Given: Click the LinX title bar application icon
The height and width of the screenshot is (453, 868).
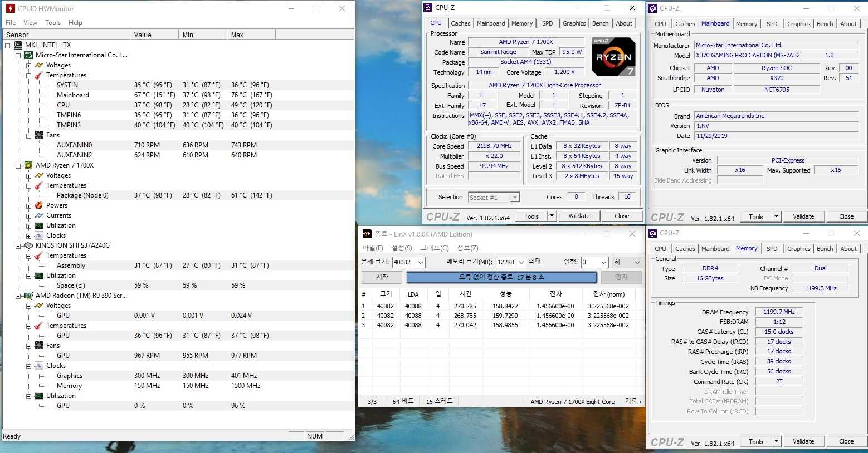Looking at the screenshot, I should pyautogui.click(x=367, y=234).
